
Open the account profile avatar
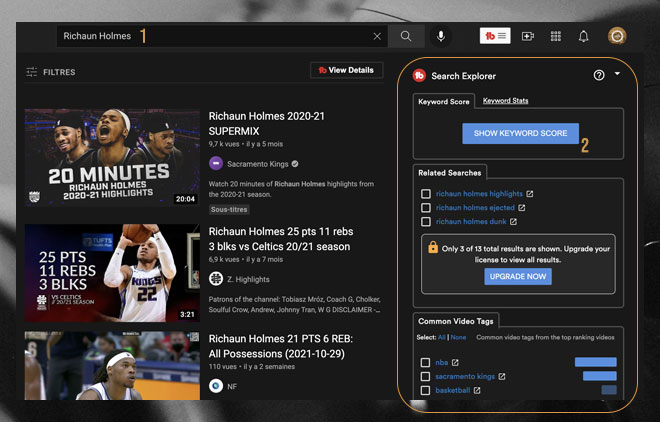tap(617, 36)
